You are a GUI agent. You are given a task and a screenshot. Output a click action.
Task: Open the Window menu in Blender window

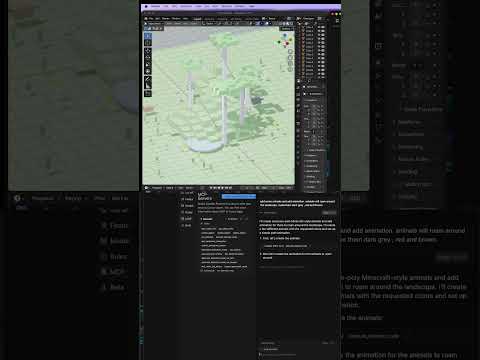176,19
